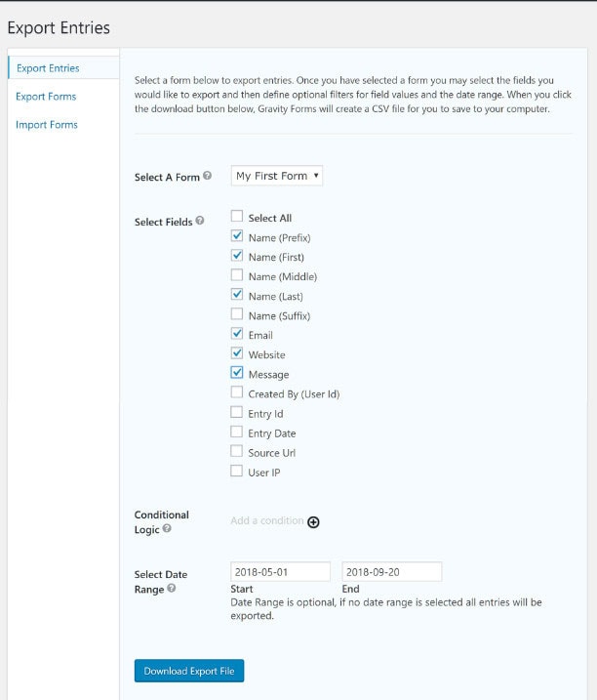Check the Select All checkbox

pyautogui.click(x=237, y=217)
